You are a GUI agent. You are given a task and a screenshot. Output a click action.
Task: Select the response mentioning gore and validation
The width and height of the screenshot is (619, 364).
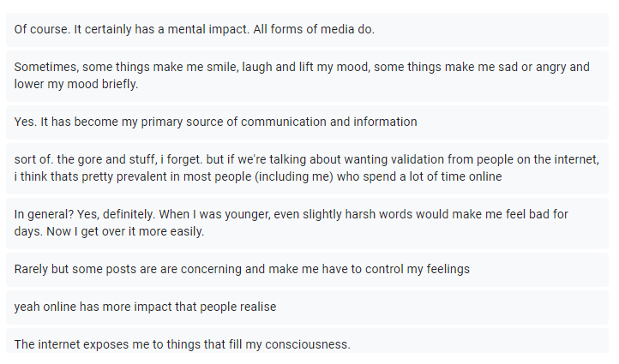coord(309,168)
